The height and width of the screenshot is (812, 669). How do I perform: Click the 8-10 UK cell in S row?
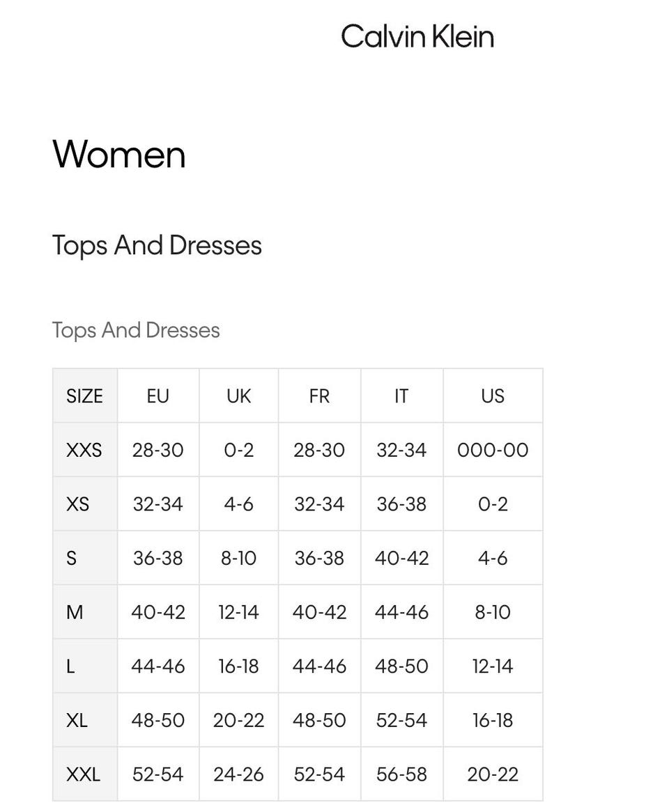pos(239,559)
